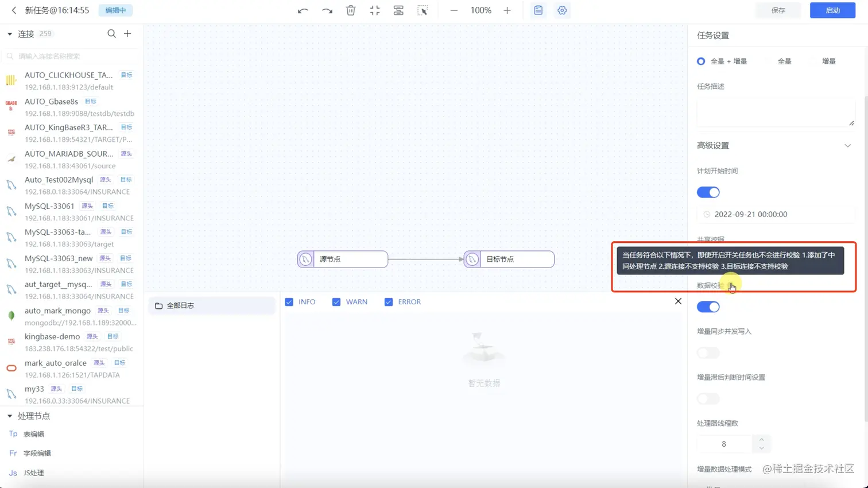868x488 pixels.
Task: Select the MySQL-33061 connection
Action: pos(72,212)
